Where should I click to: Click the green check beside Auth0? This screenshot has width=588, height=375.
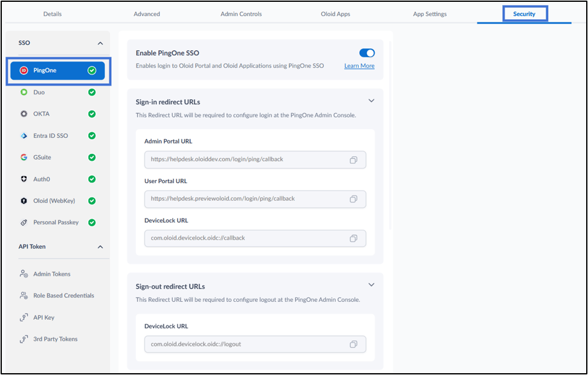(x=92, y=179)
